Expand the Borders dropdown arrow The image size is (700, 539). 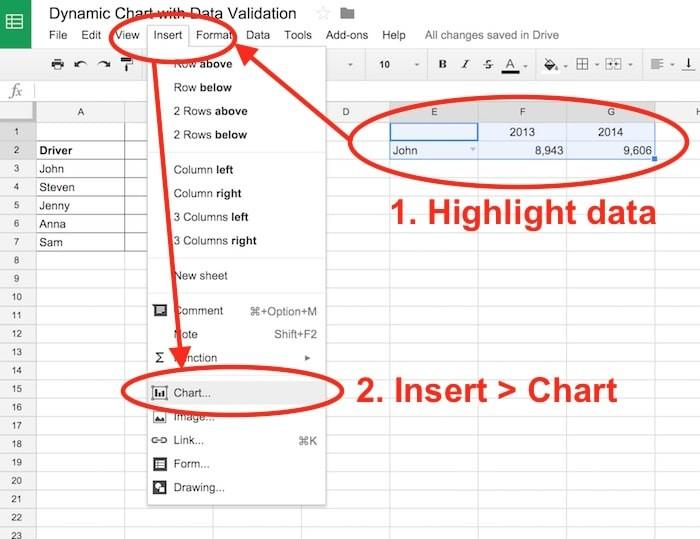pyautogui.click(x=597, y=65)
